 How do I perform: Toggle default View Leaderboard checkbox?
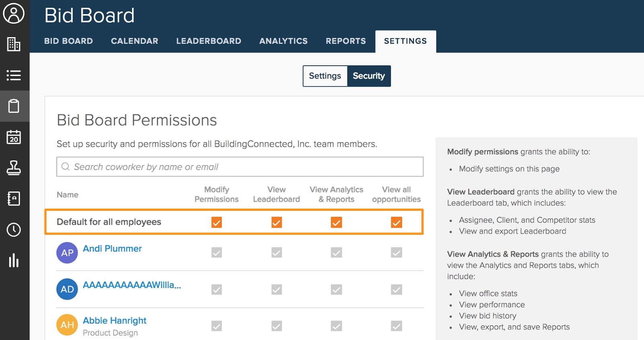point(277,222)
